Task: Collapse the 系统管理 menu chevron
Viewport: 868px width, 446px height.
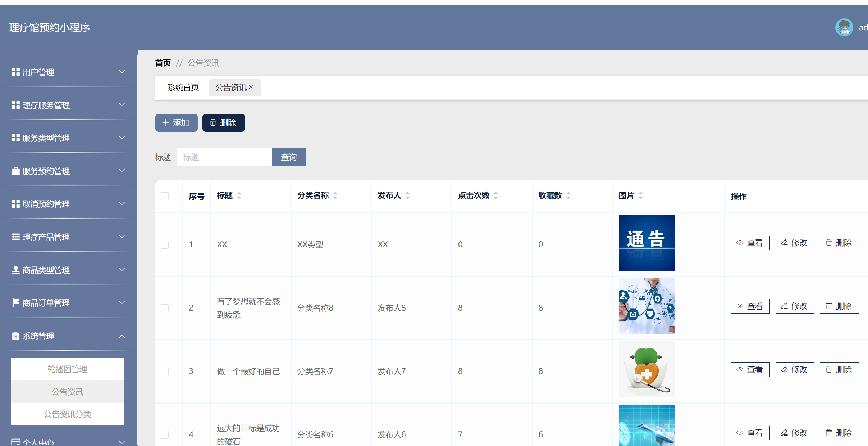Action: coord(122,336)
